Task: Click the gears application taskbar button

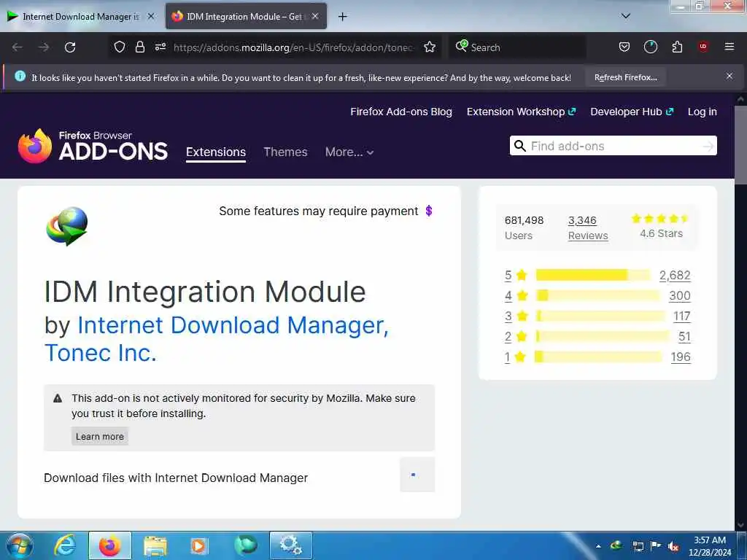Action: pyautogui.click(x=290, y=545)
